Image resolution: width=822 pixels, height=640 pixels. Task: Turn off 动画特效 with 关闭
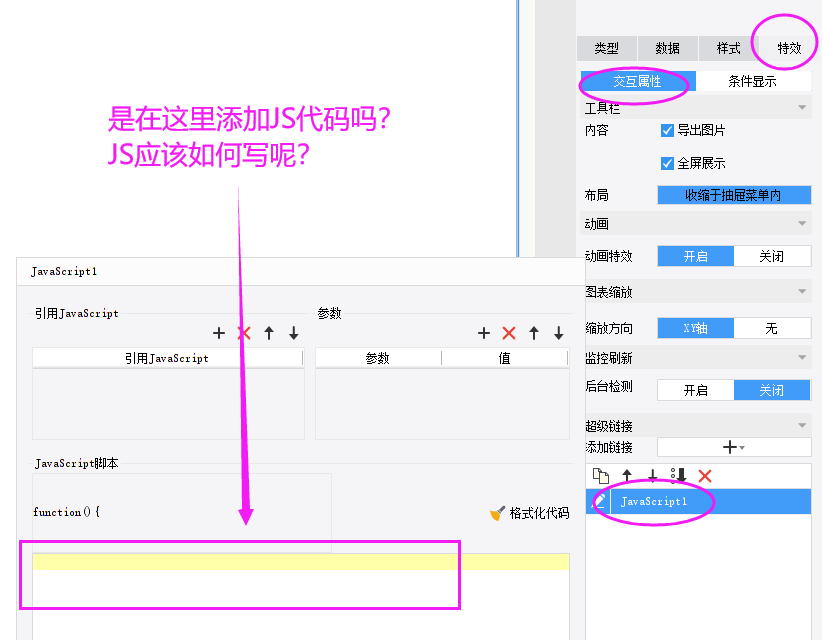771,256
